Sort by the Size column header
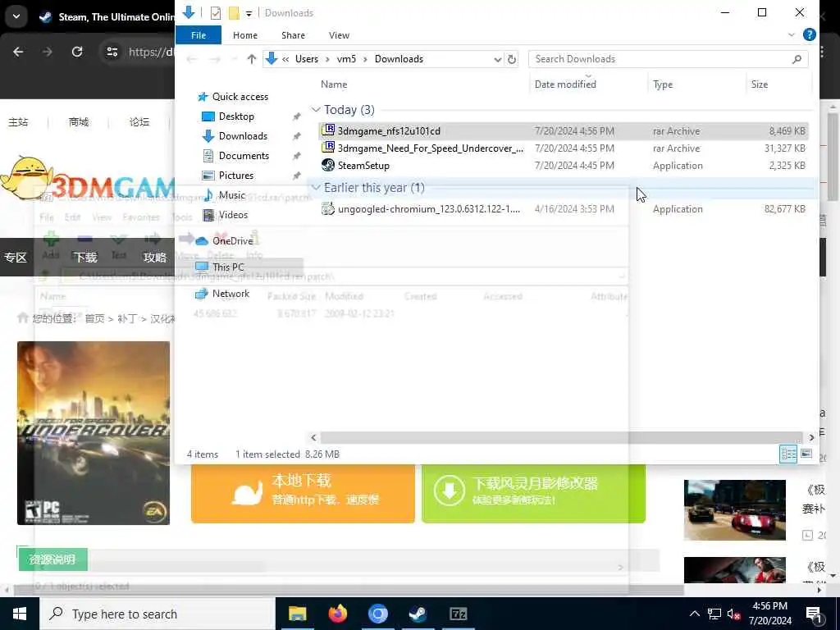Screen dimensions: 840x630 coord(759,84)
